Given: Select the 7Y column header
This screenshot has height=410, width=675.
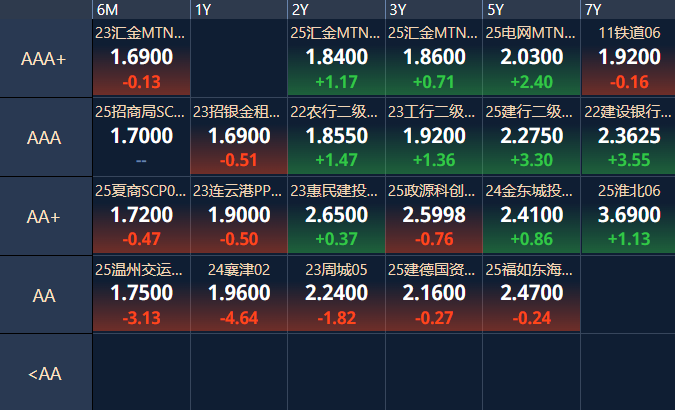Looking at the screenshot, I should pos(627,9).
